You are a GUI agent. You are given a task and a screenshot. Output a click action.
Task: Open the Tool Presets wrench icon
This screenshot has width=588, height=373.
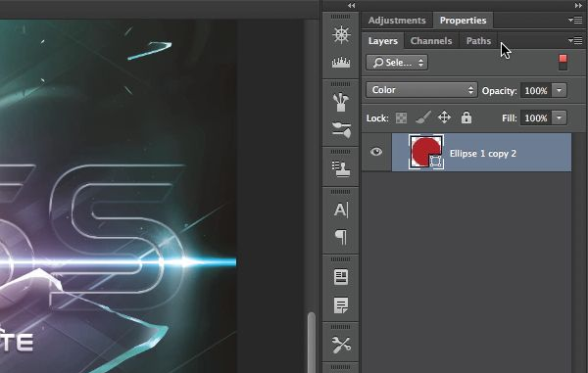pyautogui.click(x=341, y=345)
